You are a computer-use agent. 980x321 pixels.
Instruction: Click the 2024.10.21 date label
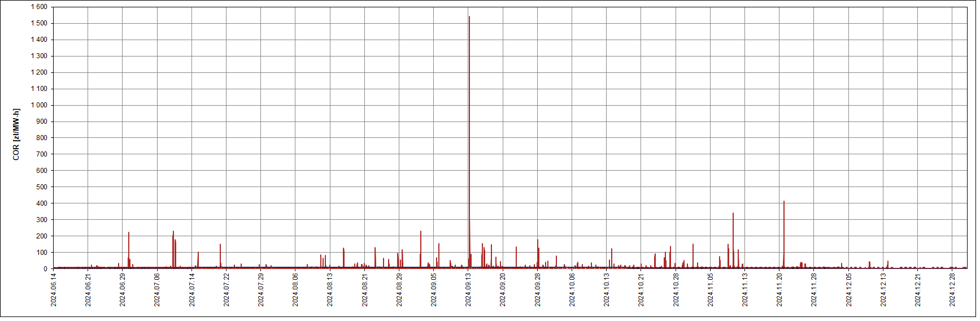click(641, 290)
